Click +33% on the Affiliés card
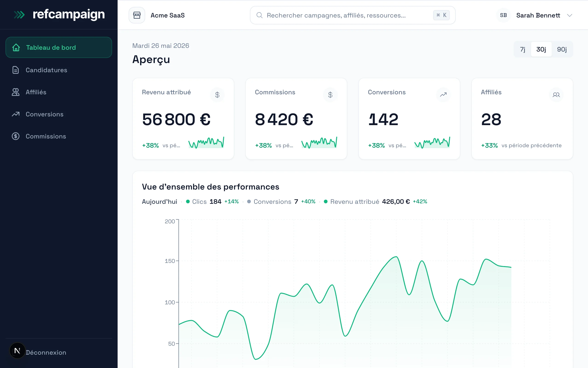 [x=489, y=146]
